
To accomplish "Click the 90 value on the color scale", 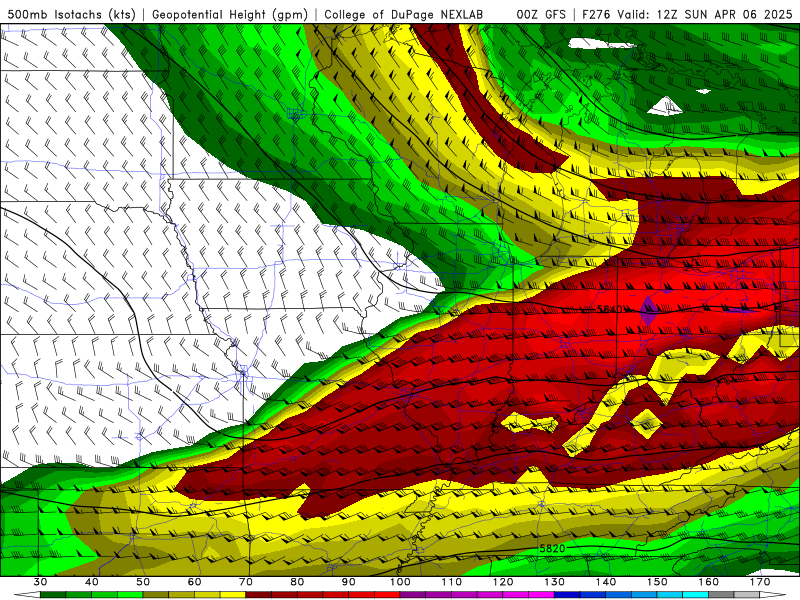I will point(349,582).
